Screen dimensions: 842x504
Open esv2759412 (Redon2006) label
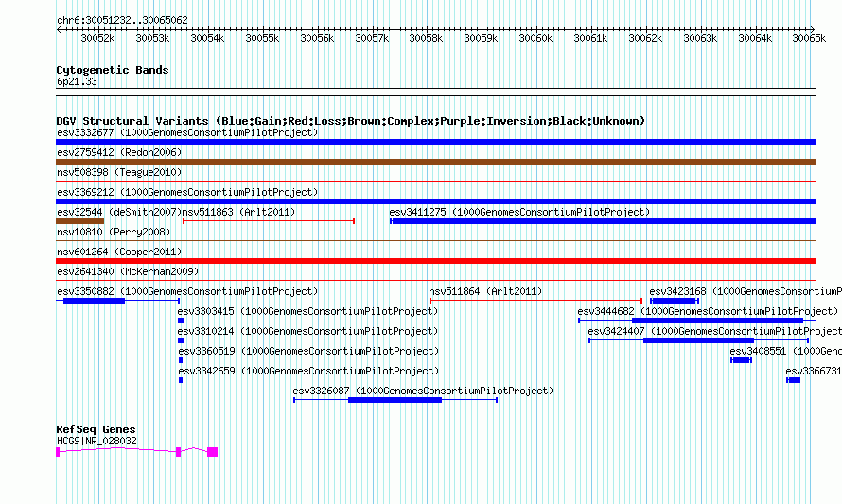click(119, 152)
